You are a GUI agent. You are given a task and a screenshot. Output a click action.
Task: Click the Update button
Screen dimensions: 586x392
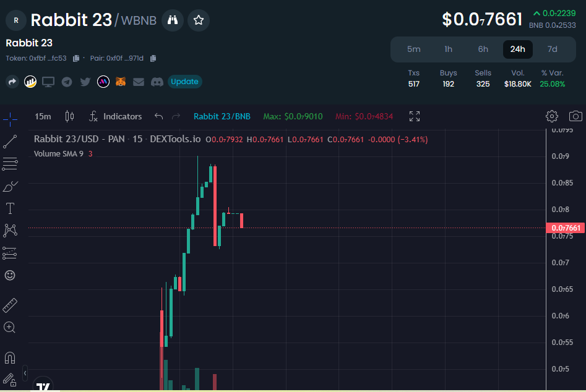click(x=184, y=82)
